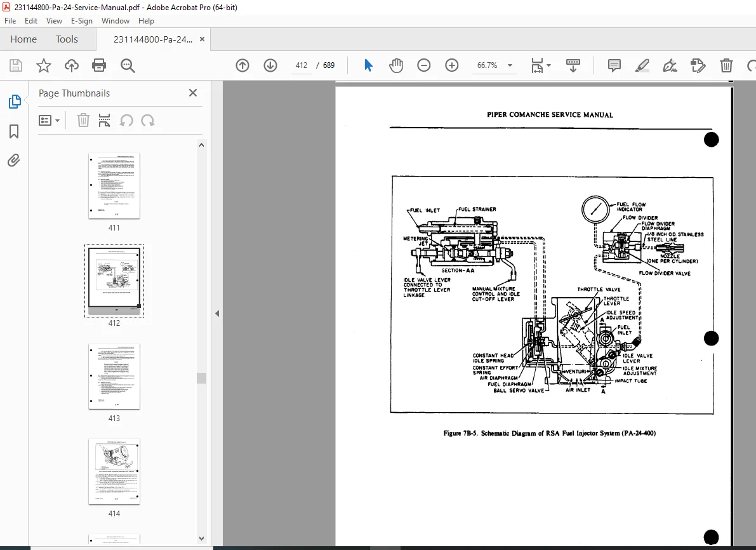This screenshot has height=550, width=756.
Task: Click the page number 412 field
Action: (x=302, y=65)
